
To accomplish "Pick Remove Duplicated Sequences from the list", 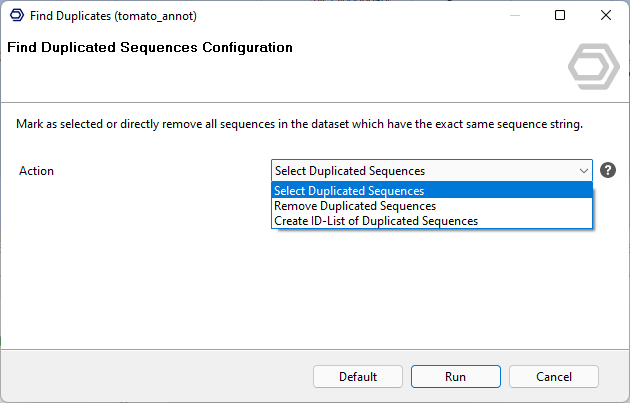I will [x=355, y=206].
